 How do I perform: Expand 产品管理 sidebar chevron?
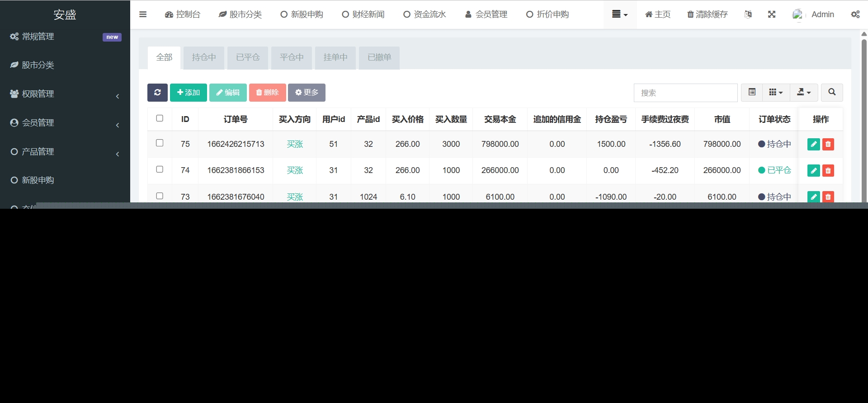[118, 154]
